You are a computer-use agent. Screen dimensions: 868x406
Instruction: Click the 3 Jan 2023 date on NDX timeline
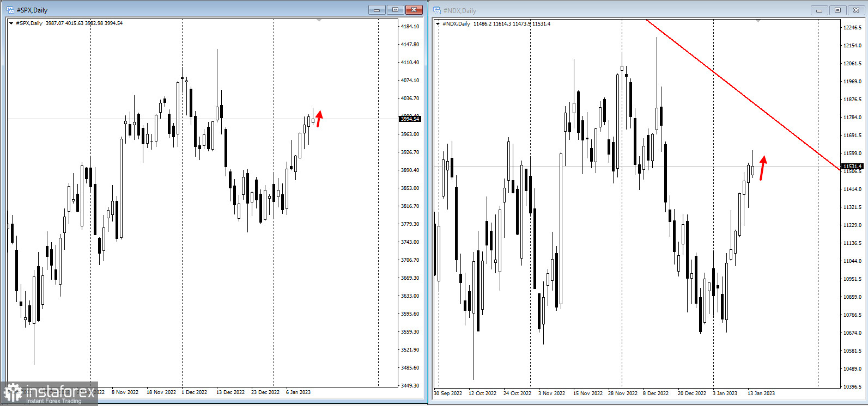(x=725, y=393)
